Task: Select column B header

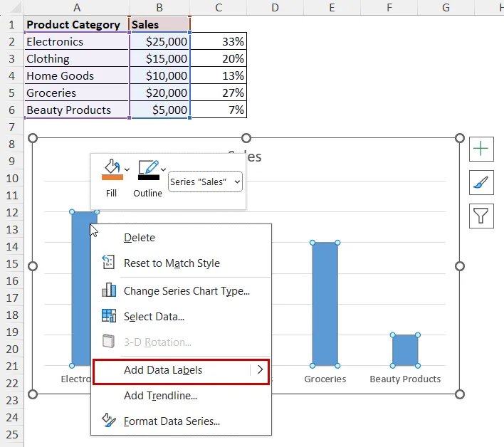Action: (159, 7)
